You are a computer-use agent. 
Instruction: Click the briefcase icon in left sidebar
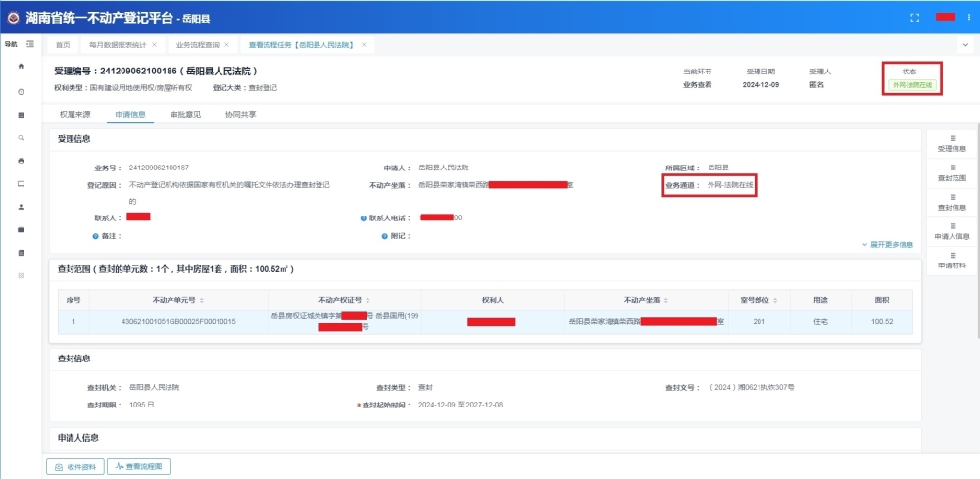[x=21, y=230]
